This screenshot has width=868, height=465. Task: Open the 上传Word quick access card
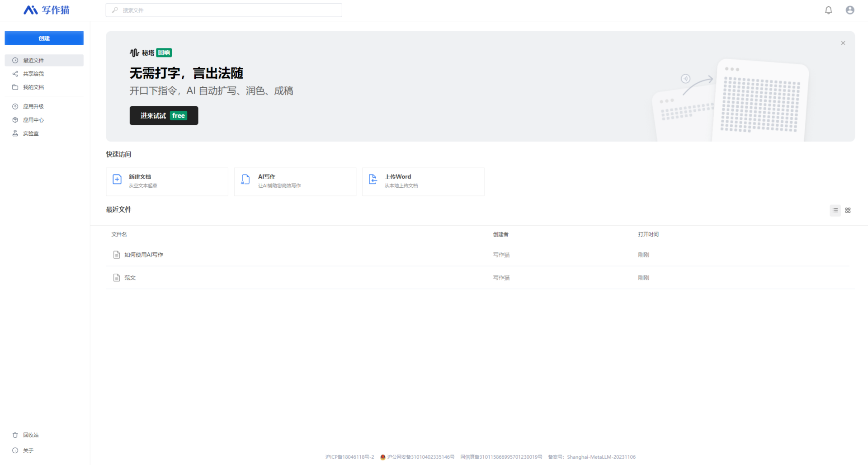(423, 182)
